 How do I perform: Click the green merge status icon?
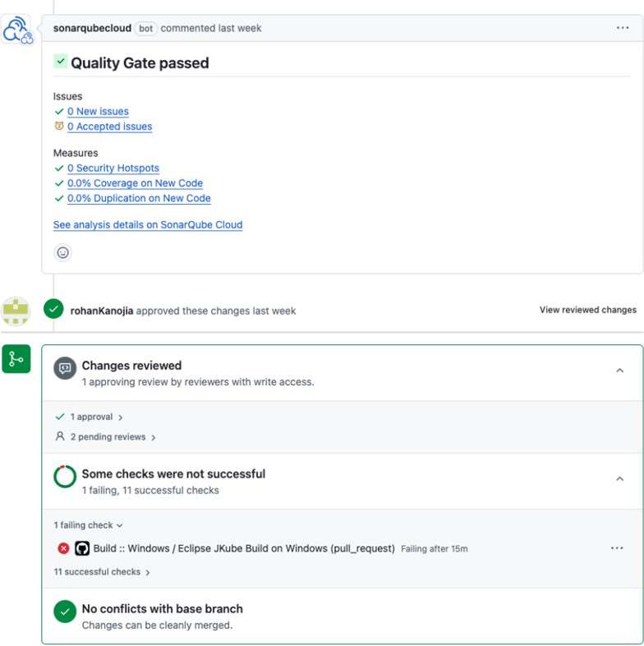16,359
